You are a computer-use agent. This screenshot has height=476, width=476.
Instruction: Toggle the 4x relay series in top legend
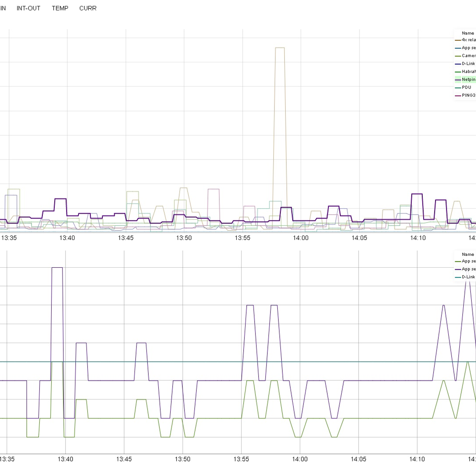468,40
